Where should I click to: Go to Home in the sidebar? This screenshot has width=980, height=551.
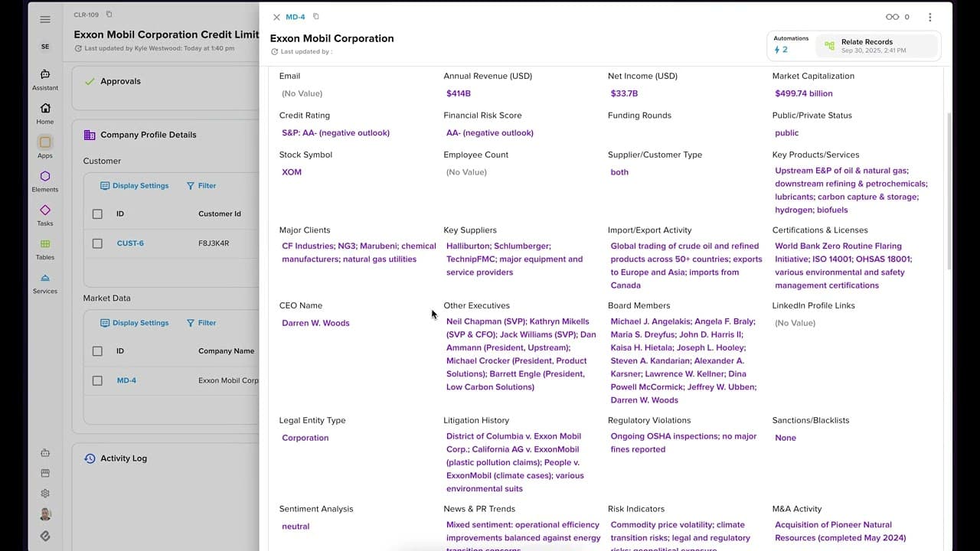point(45,109)
